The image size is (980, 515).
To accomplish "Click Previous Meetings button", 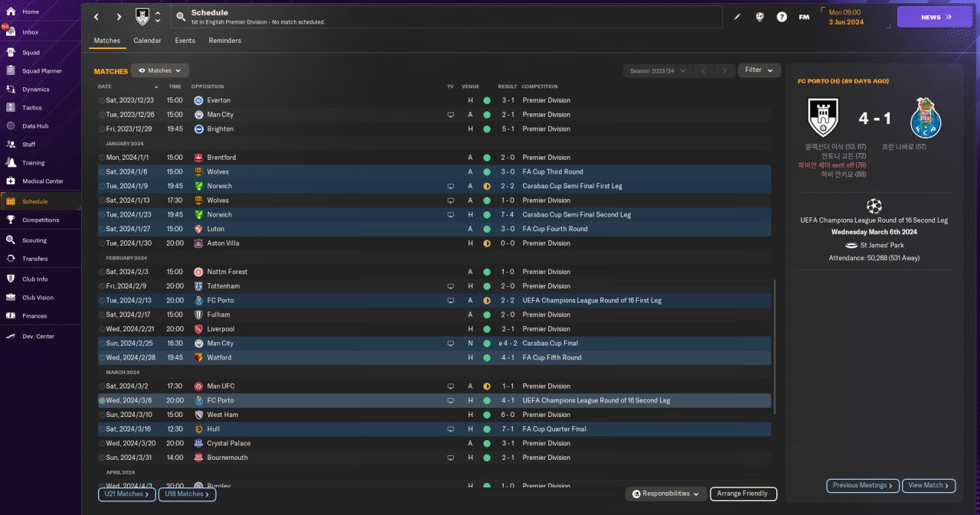I will [863, 485].
